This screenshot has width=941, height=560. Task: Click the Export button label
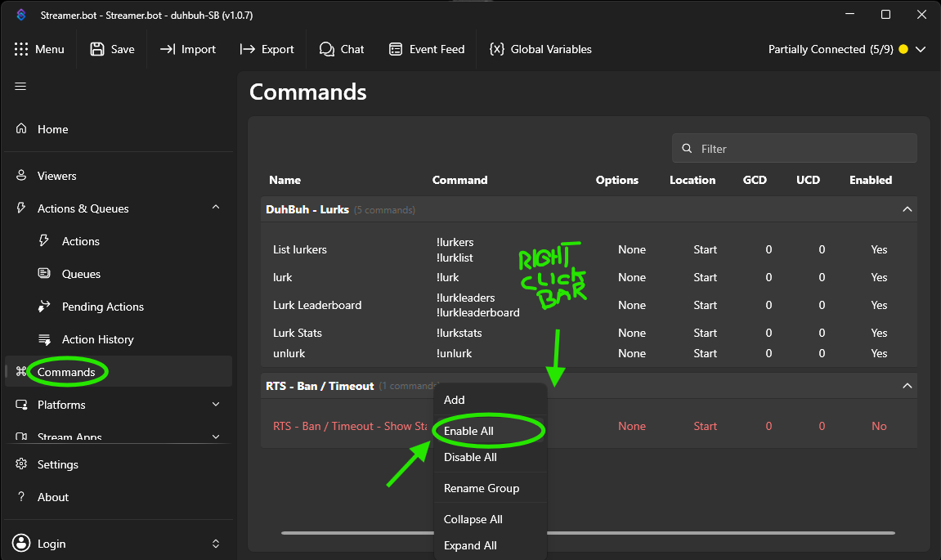pos(278,49)
